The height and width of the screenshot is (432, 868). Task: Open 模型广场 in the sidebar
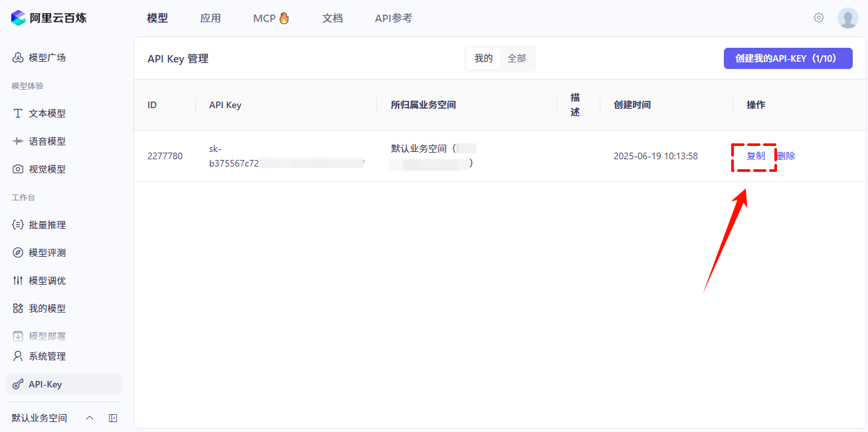coord(46,58)
